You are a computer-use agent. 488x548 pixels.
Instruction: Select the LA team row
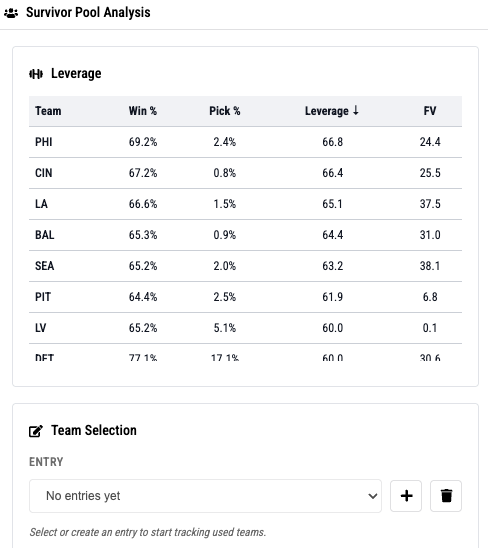click(x=245, y=204)
